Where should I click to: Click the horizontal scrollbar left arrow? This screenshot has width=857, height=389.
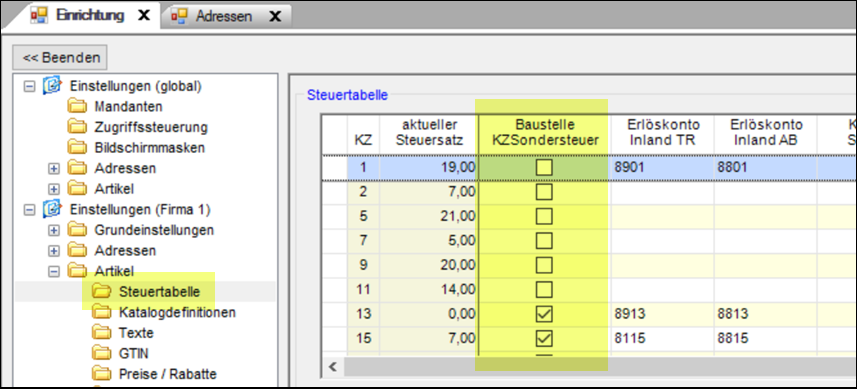coord(332,367)
